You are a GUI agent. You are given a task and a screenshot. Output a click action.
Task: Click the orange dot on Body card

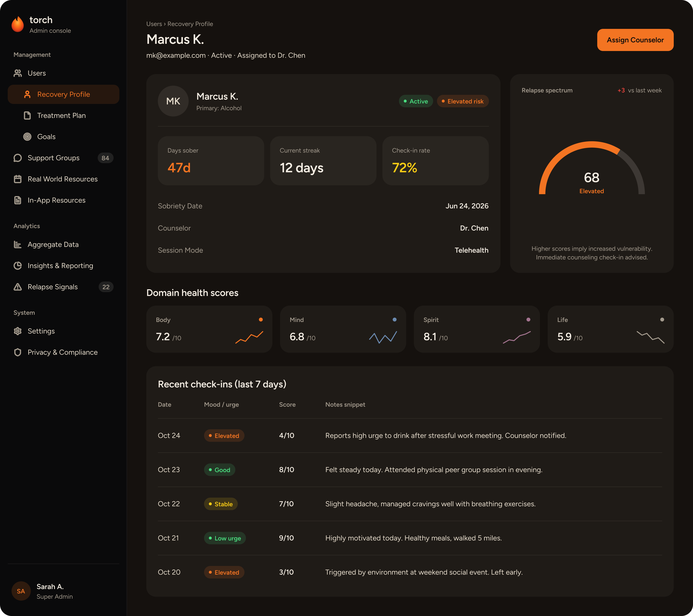click(261, 320)
